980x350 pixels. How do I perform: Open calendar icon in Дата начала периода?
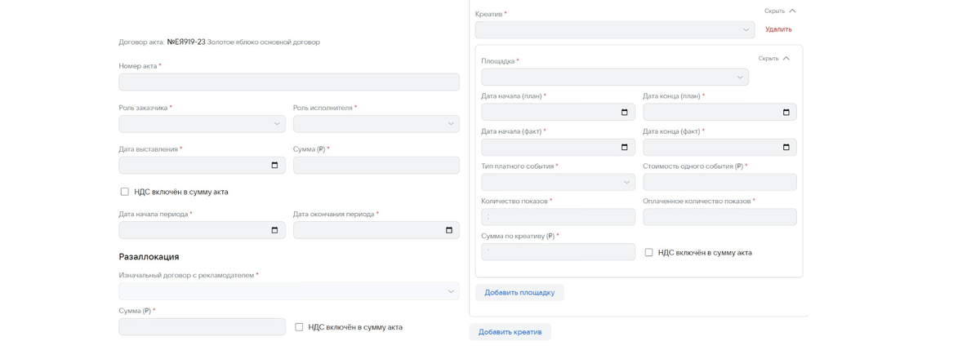(x=274, y=230)
